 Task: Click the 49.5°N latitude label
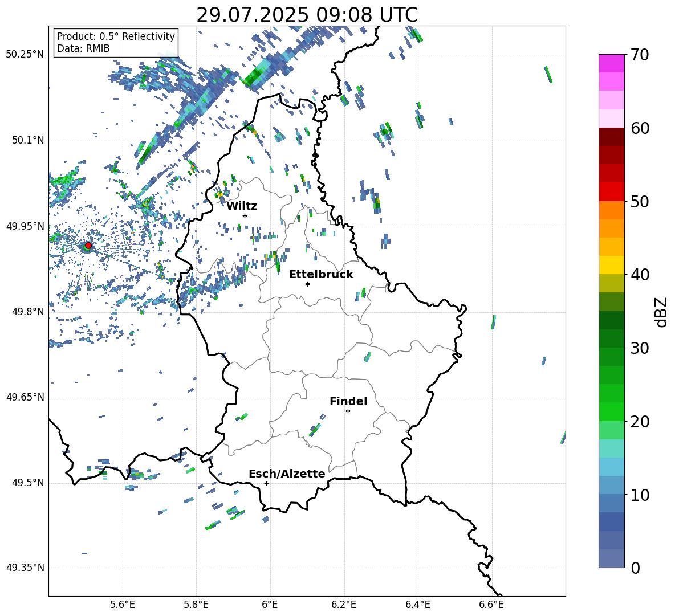(27, 483)
